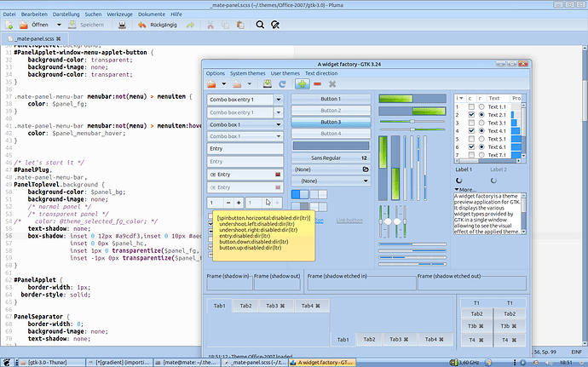The image size is (588, 367).
Task: Open the (None) combo dropdown with arrow
Action: 331,181
